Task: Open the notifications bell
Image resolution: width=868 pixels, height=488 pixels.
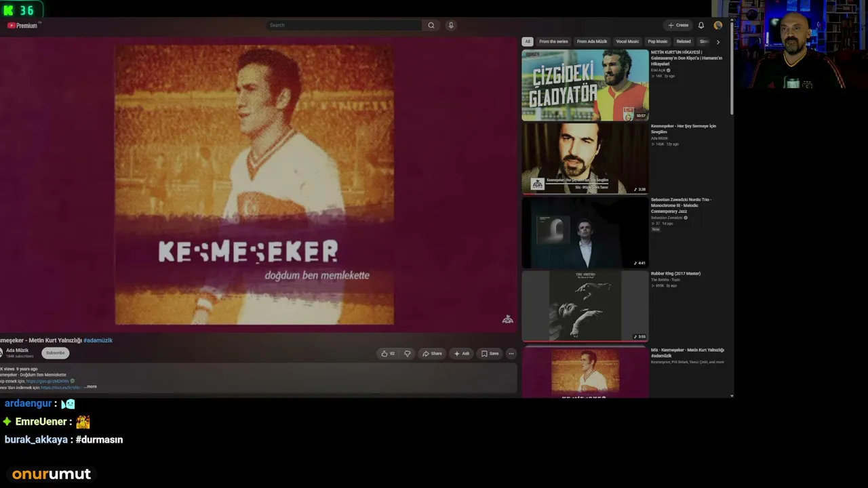Action: pos(701,25)
